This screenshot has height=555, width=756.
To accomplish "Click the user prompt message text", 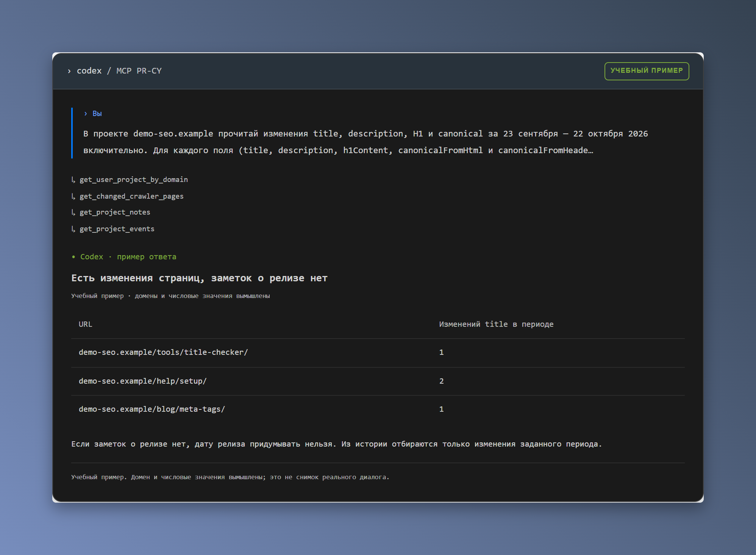I will (366, 142).
